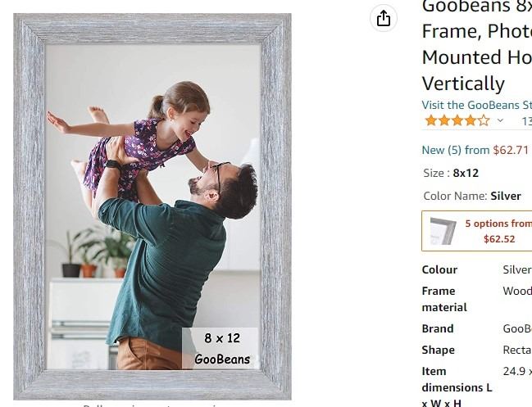Click the 8 x 12 GooBeans badge on the image
Screen dimensions: 532x407
click(x=221, y=348)
